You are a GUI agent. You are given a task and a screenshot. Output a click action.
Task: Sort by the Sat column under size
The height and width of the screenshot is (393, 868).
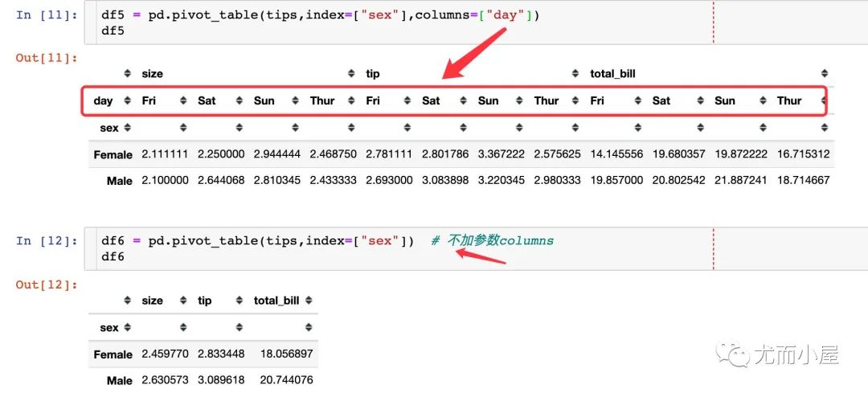tap(240, 100)
